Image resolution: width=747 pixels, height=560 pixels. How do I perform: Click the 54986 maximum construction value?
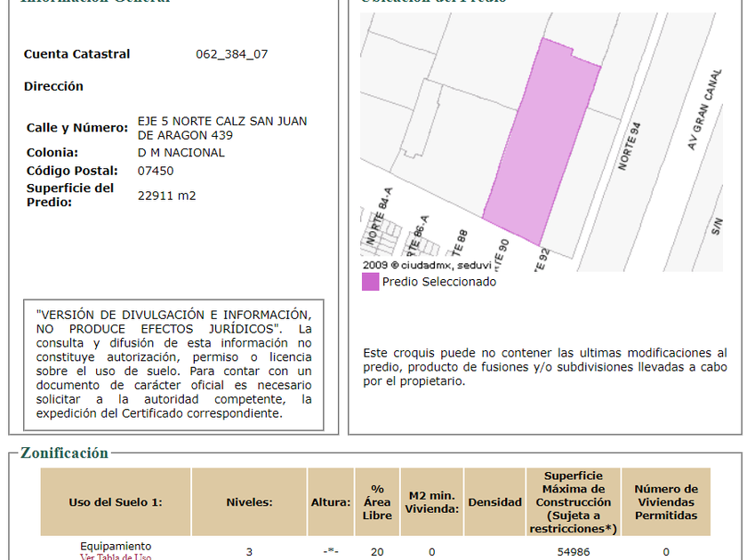click(x=573, y=552)
